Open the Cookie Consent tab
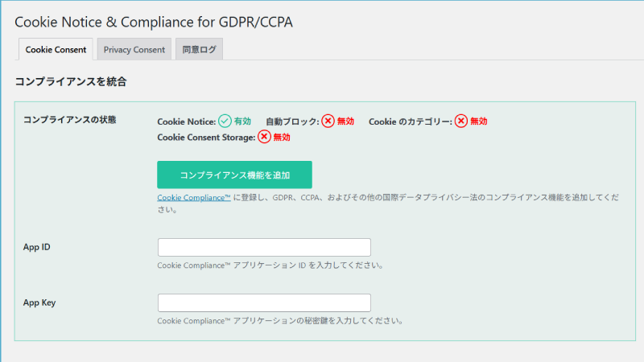The height and width of the screenshot is (362, 644). [x=56, y=50]
